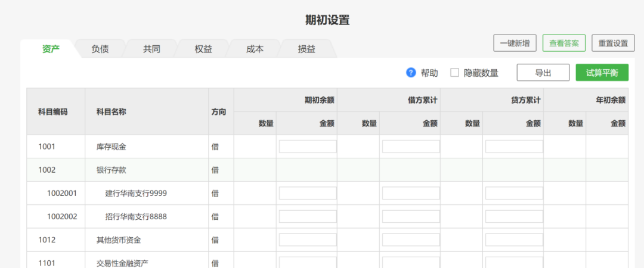
Task: Click the 查看答案 button
Action: click(564, 43)
